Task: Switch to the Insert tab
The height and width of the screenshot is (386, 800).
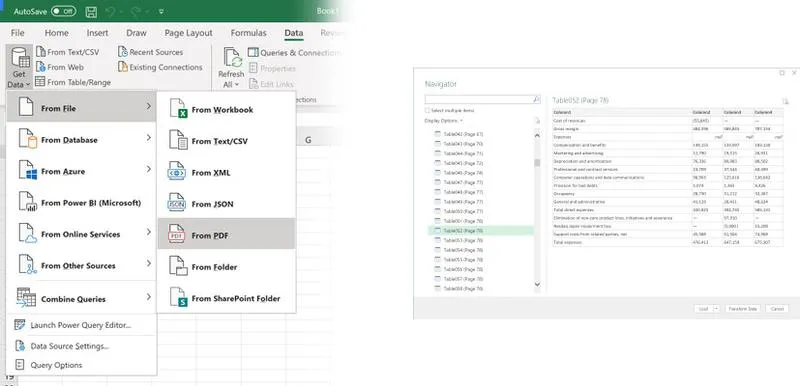Action: click(97, 33)
